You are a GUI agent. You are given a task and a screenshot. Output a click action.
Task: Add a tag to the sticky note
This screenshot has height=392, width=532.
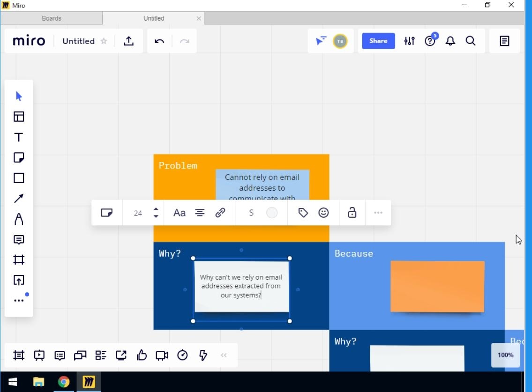(x=303, y=213)
